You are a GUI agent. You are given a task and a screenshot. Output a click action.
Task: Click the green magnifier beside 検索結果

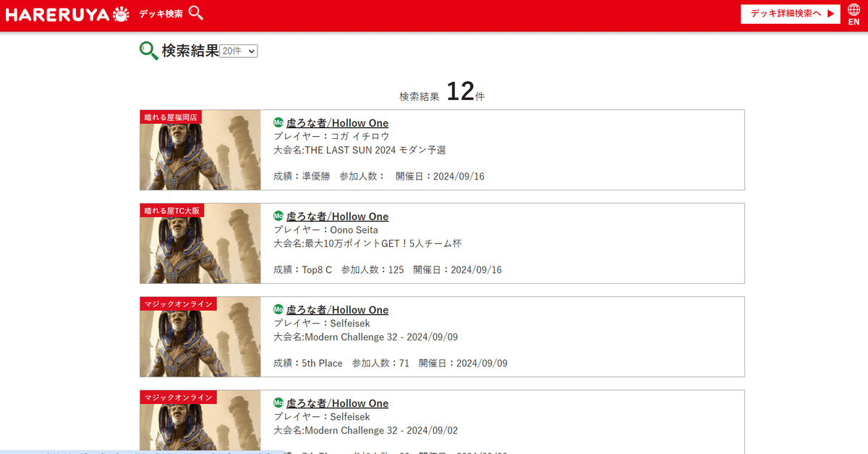pyautogui.click(x=148, y=51)
